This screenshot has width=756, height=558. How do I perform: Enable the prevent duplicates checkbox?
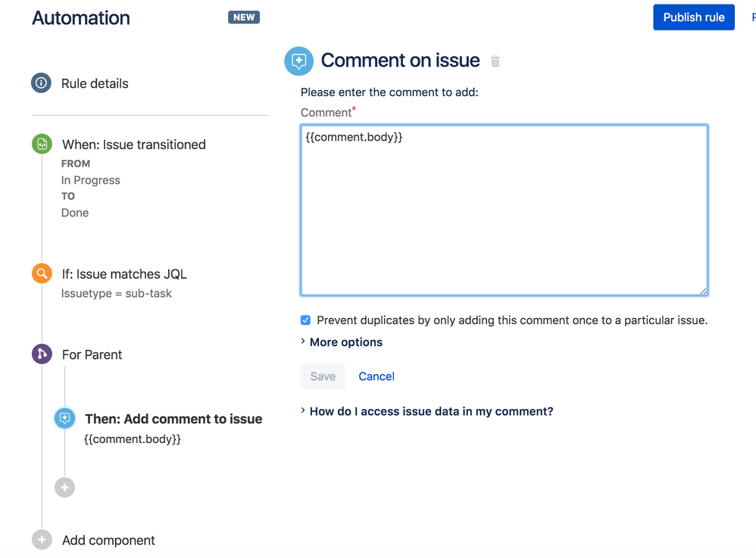(x=305, y=320)
